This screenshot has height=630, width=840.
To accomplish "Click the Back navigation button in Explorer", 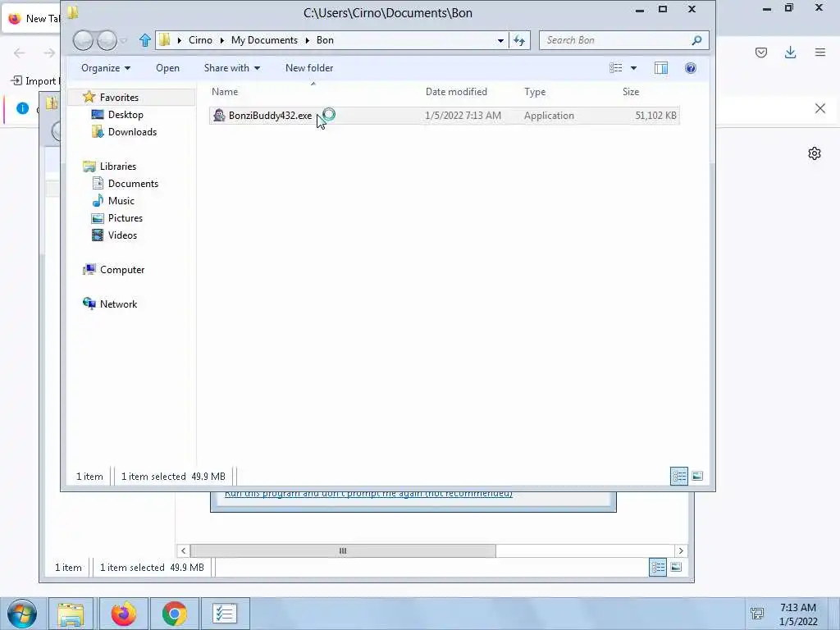I will (83, 40).
